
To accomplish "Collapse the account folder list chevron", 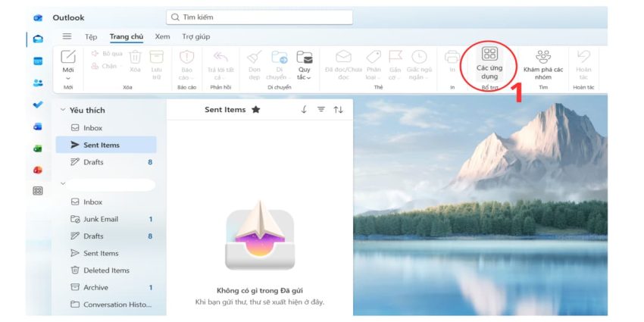I will pos(63,183).
